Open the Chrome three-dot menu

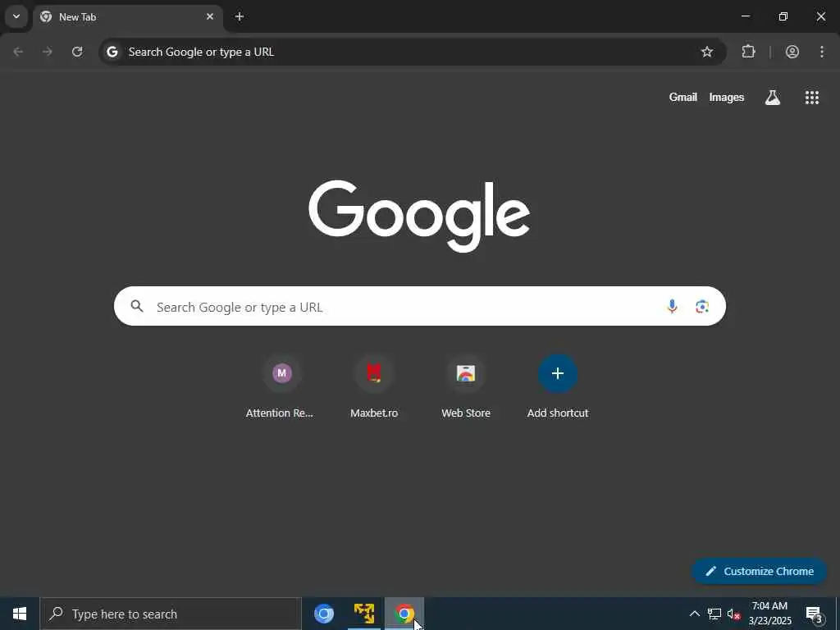(822, 52)
